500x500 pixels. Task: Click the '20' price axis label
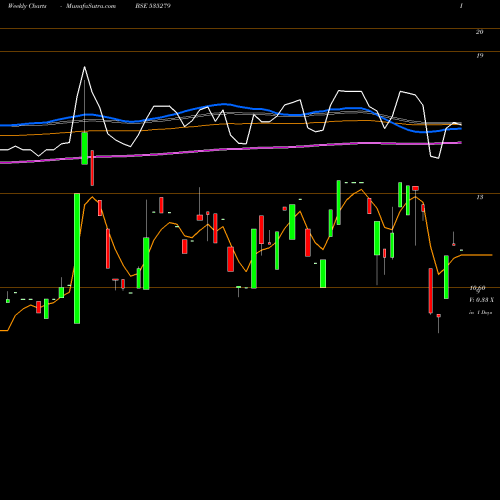(x=479, y=32)
